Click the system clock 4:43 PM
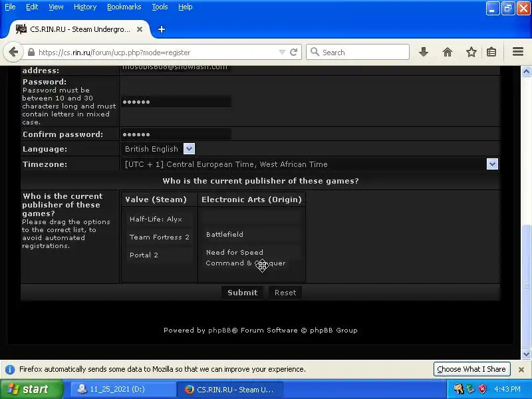The height and width of the screenshot is (399, 532). click(x=507, y=389)
